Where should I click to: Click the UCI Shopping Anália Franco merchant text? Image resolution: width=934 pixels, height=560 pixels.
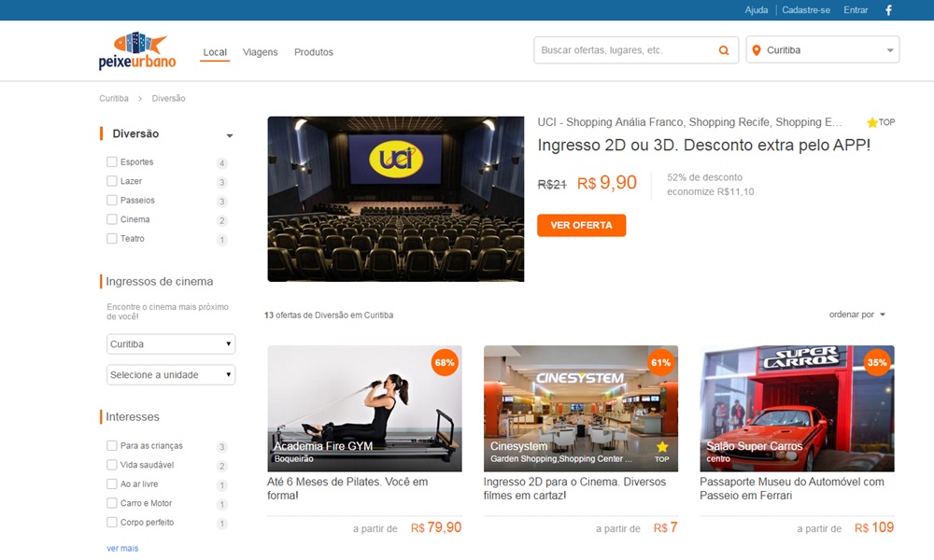point(689,122)
